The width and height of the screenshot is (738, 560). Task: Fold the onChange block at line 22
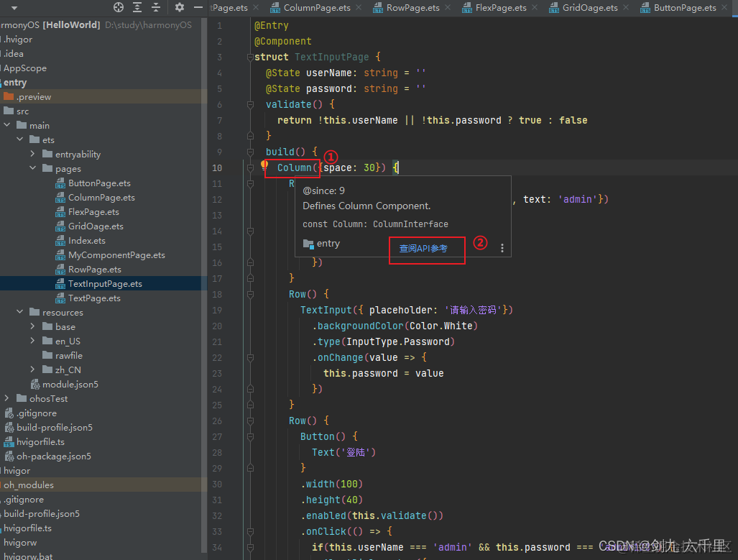tap(250, 357)
